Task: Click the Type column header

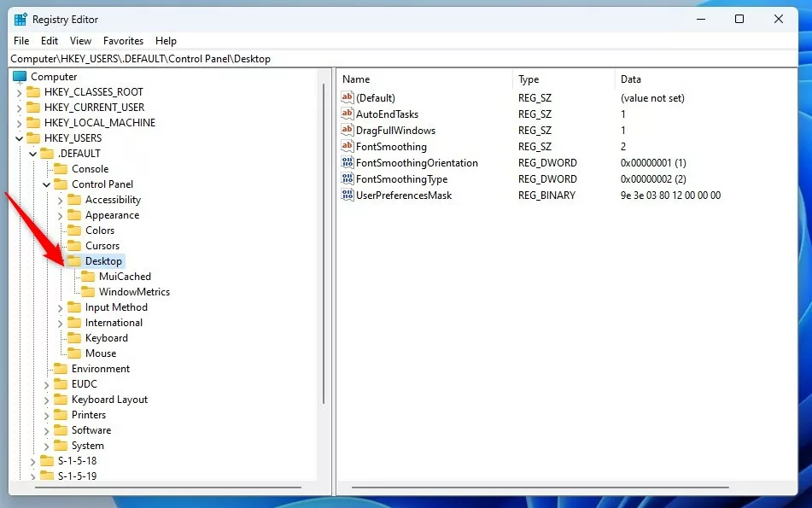Action: pos(564,79)
